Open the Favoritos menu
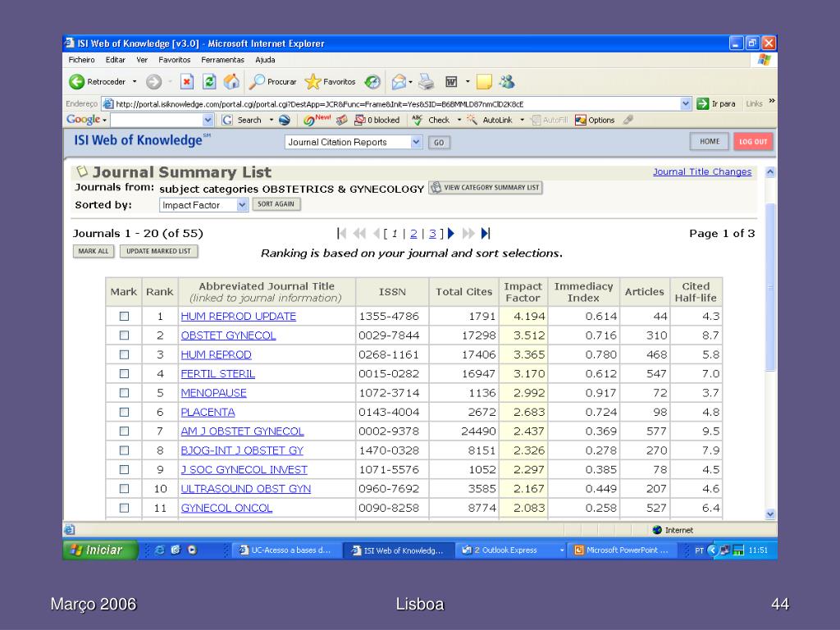 click(175, 60)
